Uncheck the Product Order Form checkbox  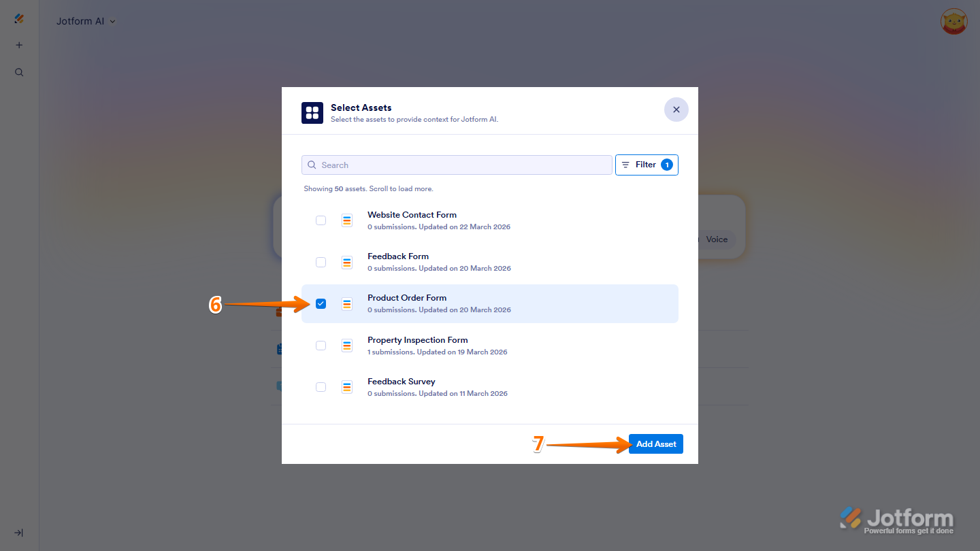point(321,303)
